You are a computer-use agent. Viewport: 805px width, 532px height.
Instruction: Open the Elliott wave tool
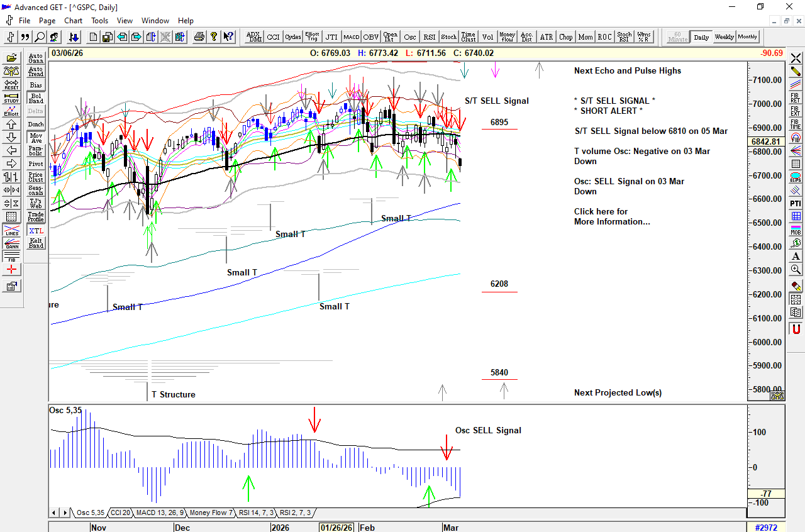pos(11,111)
